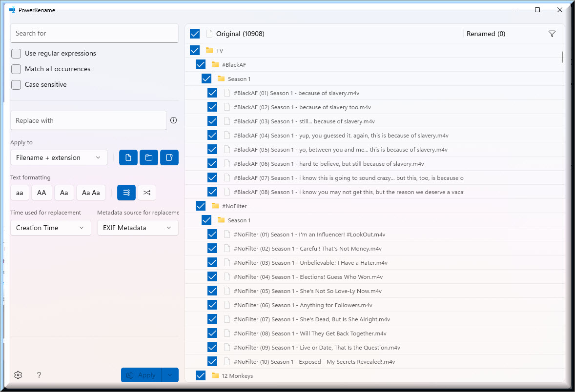Select 'Aa Aa' capitalize each word formatting

[x=91, y=193]
